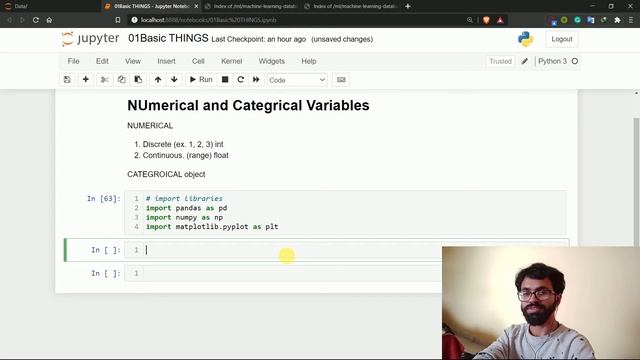The image size is (640, 360).
Task: Open the Brave Shields lion icon
Action: [486, 20]
